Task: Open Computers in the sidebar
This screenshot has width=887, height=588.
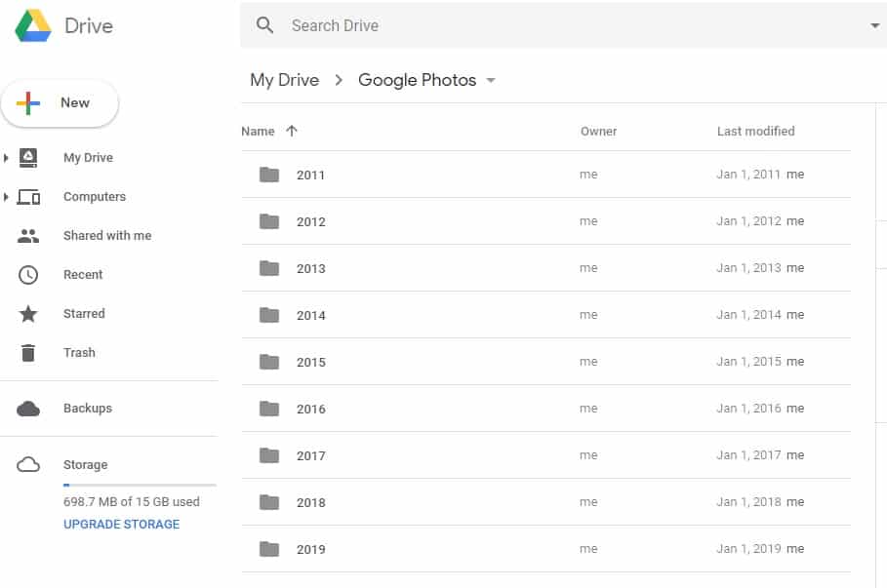Action: pos(95,197)
